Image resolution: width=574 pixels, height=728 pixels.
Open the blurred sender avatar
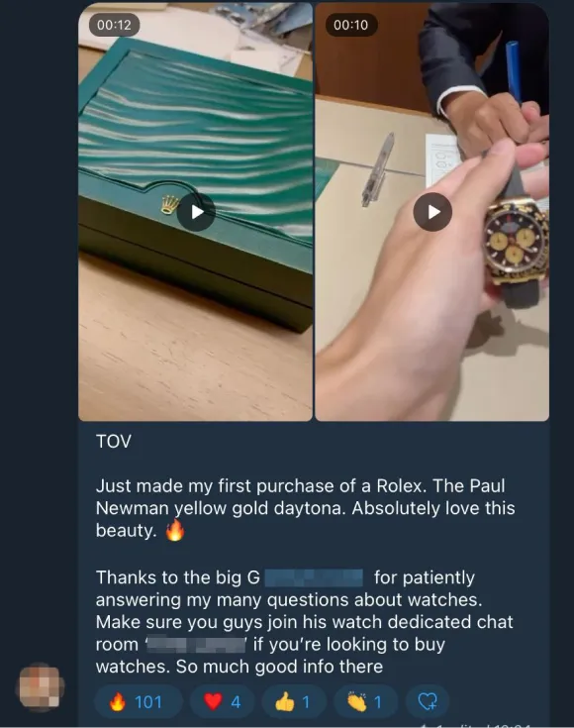[40, 687]
